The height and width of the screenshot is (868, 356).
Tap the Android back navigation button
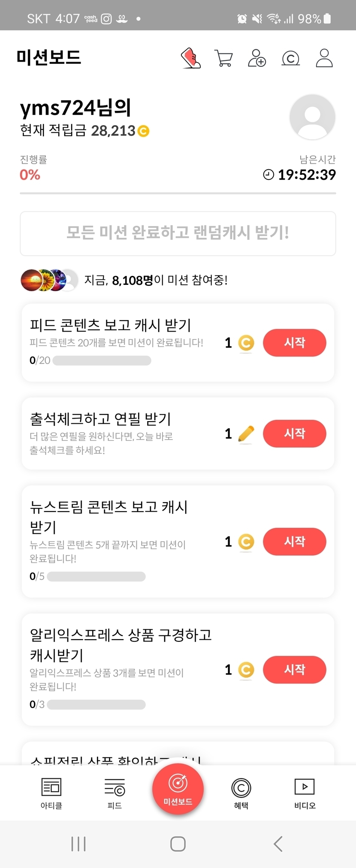(x=278, y=844)
